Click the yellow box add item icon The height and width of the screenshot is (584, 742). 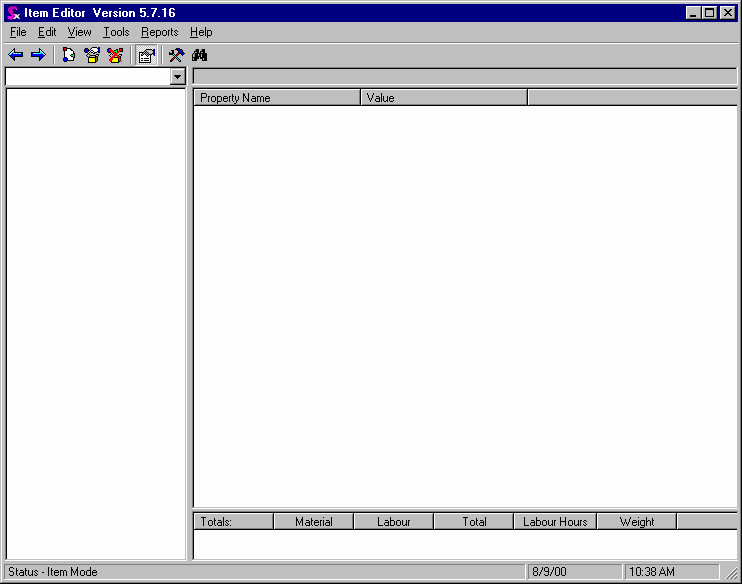(92, 55)
